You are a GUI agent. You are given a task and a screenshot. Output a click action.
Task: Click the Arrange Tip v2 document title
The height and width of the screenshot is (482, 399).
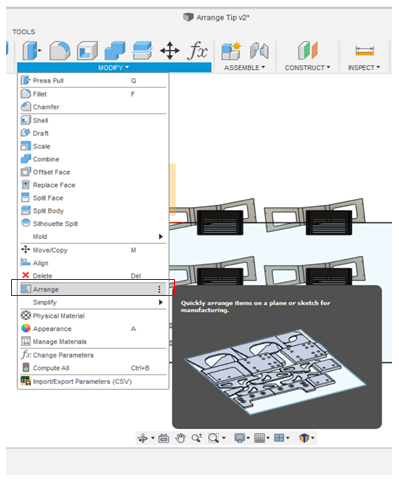coord(223,18)
